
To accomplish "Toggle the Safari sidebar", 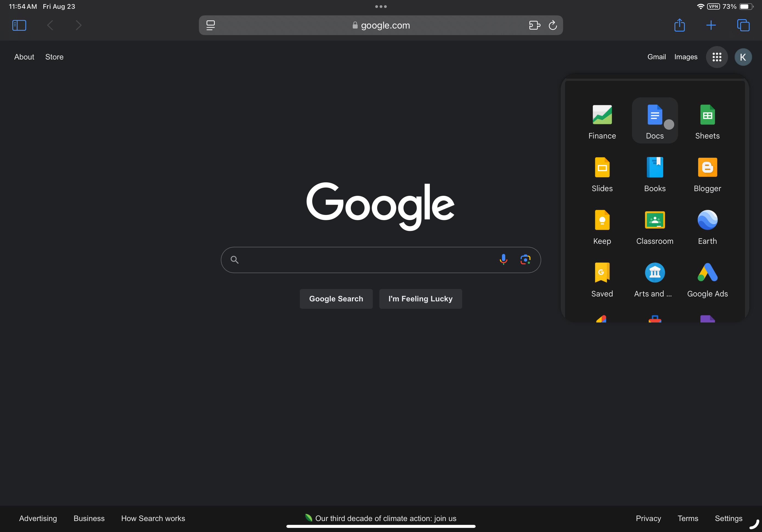I will click(x=19, y=25).
